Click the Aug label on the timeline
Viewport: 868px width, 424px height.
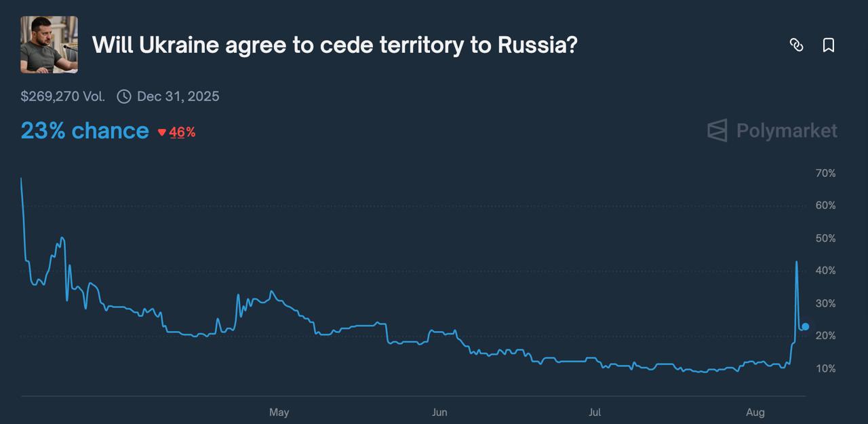755,412
